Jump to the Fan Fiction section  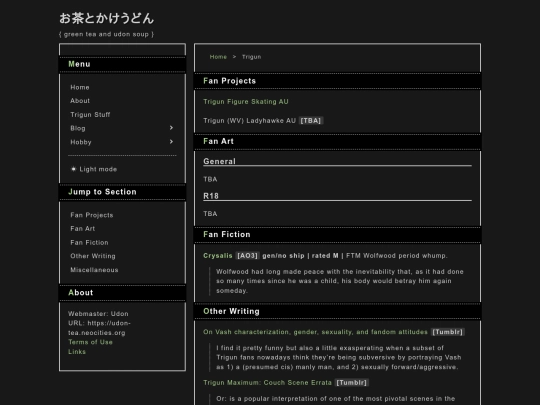tap(89, 242)
